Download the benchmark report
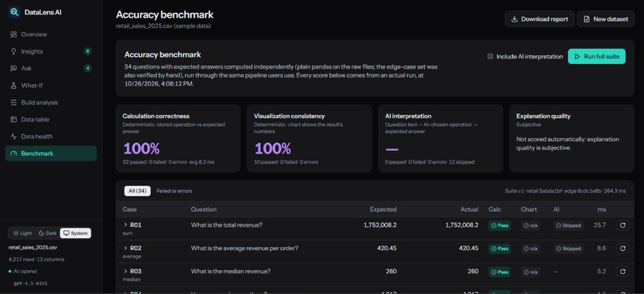This screenshot has height=294, width=644. tap(539, 19)
